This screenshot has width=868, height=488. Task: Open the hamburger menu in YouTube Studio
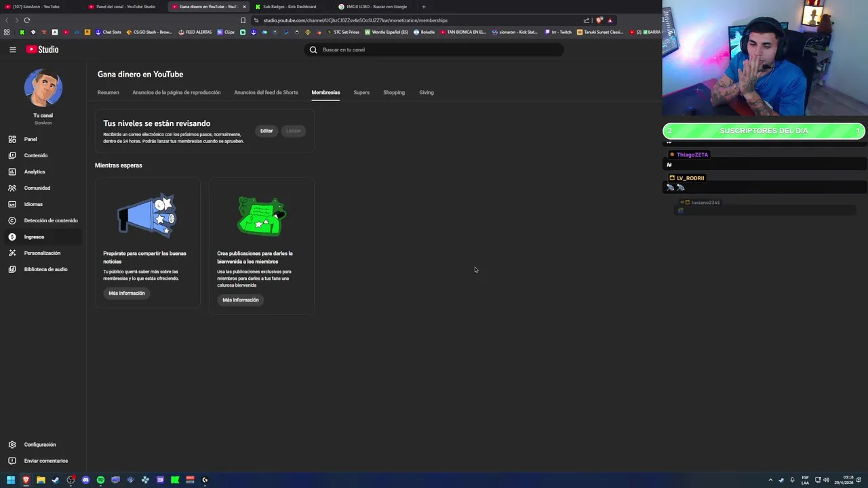(12, 49)
